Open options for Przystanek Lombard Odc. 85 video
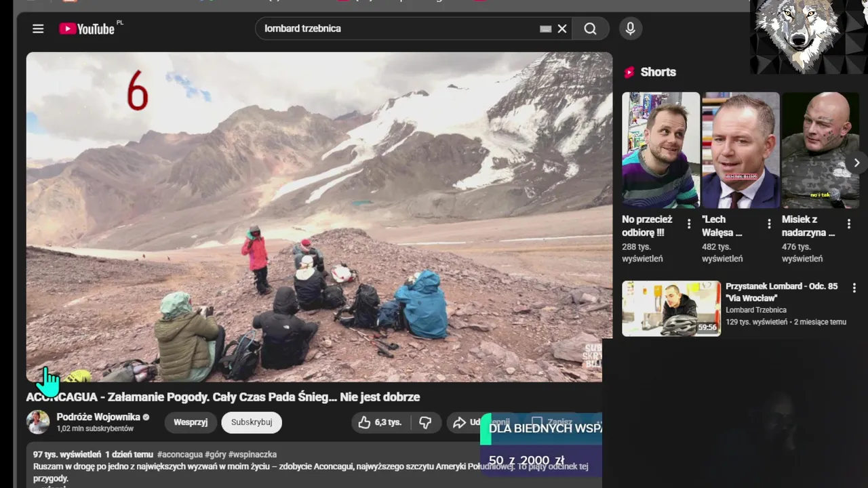This screenshot has width=868, height=488. point(854,287)
